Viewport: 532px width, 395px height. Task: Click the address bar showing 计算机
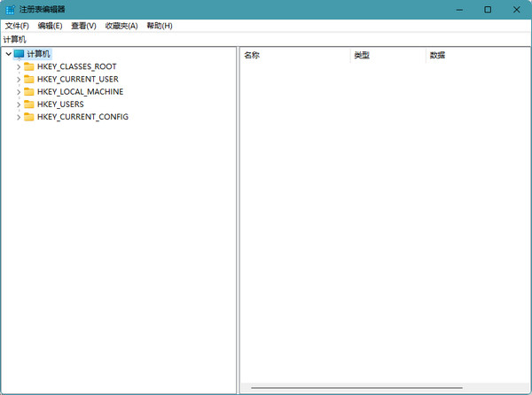point(266,40)
